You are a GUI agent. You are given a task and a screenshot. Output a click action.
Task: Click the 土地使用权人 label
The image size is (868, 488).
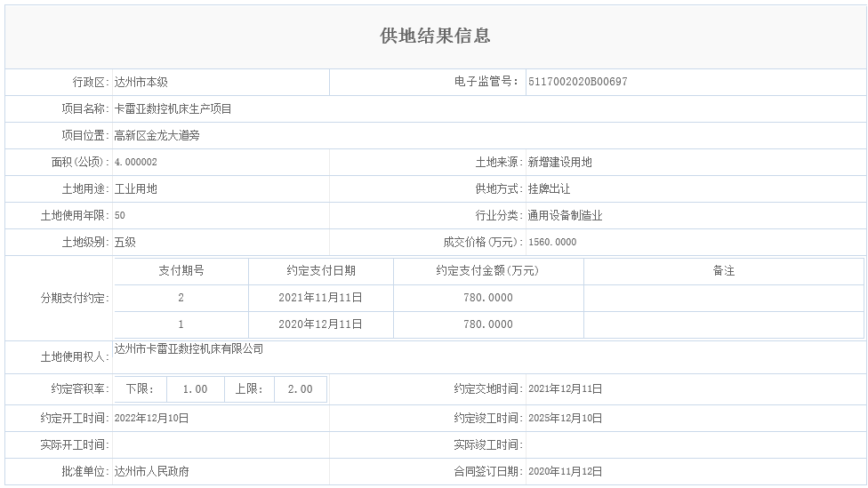click(x=74, y=356)
